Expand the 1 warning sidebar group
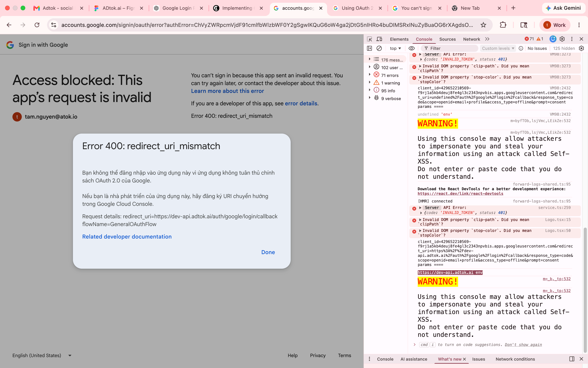Screen dimensions: 588x368 pyautogui.click(x=370, y=82)
